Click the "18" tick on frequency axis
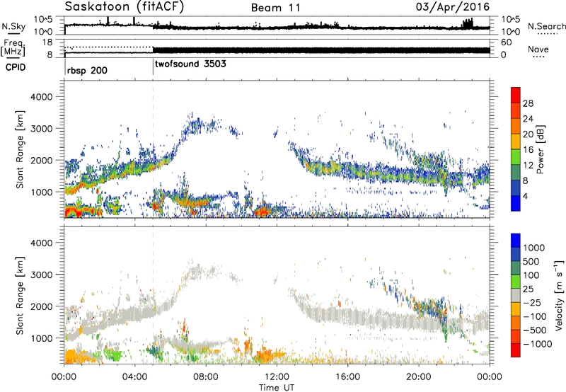The height and width of the screenshot is (392, 566). point(47,42)
